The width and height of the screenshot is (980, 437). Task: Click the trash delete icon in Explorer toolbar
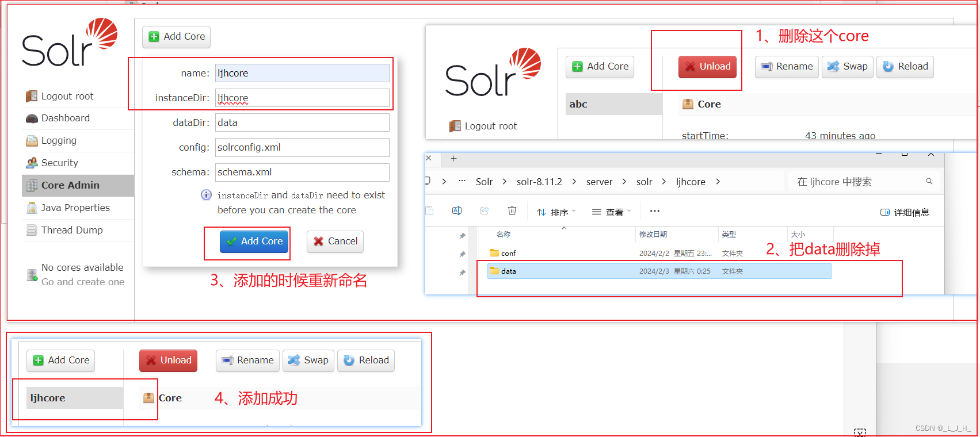(x=512, y=211)
